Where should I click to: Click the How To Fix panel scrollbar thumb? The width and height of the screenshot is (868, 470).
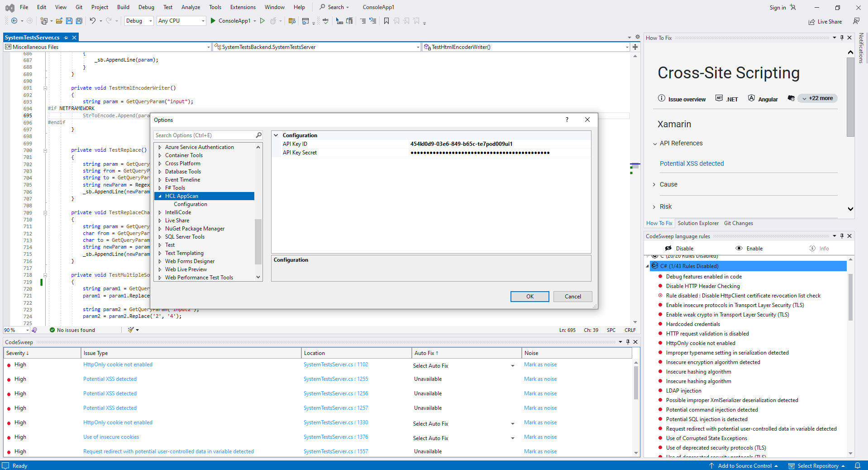[x=850, y=97]
